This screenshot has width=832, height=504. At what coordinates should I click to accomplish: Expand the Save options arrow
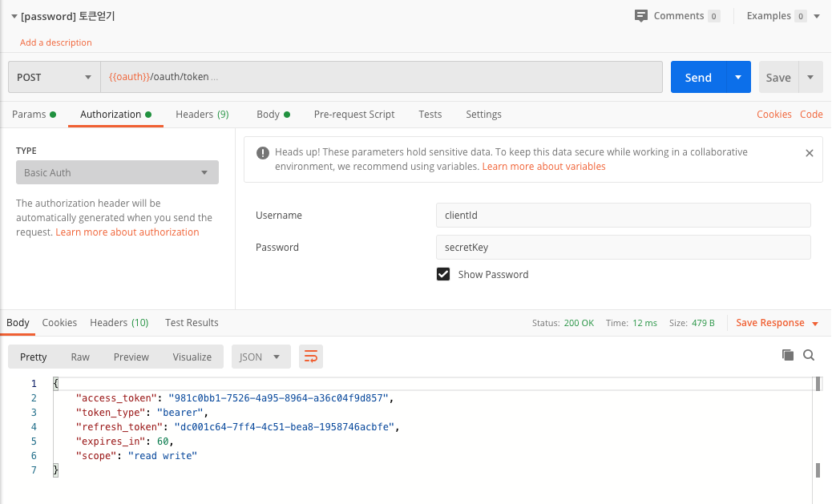[810, 78]
